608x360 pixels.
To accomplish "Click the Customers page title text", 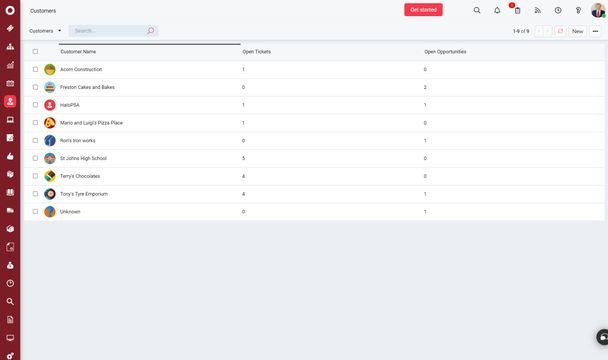I will pos(43,11).
